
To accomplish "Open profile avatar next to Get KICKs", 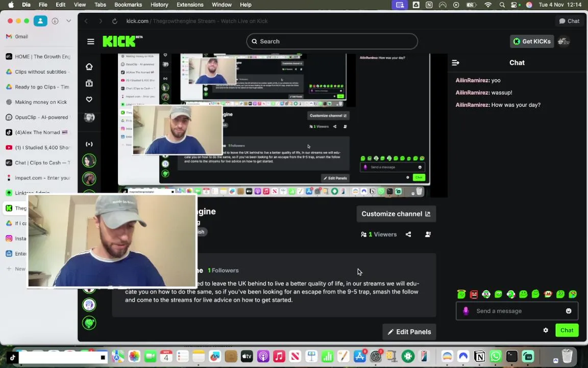I will click(x=563, y=41).
